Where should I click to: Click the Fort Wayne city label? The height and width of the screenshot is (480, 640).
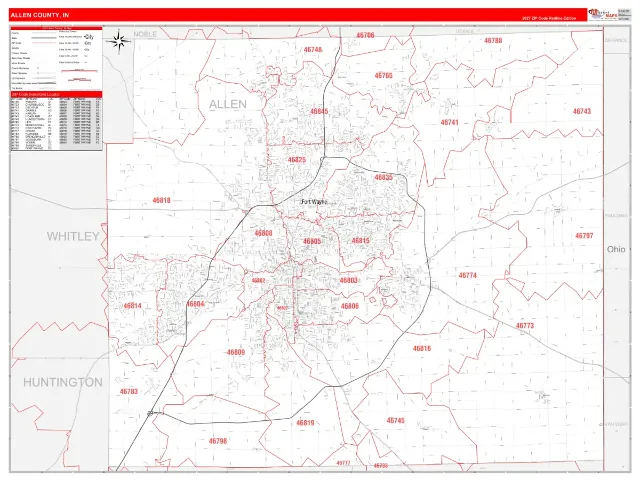(x=314, y=202)
